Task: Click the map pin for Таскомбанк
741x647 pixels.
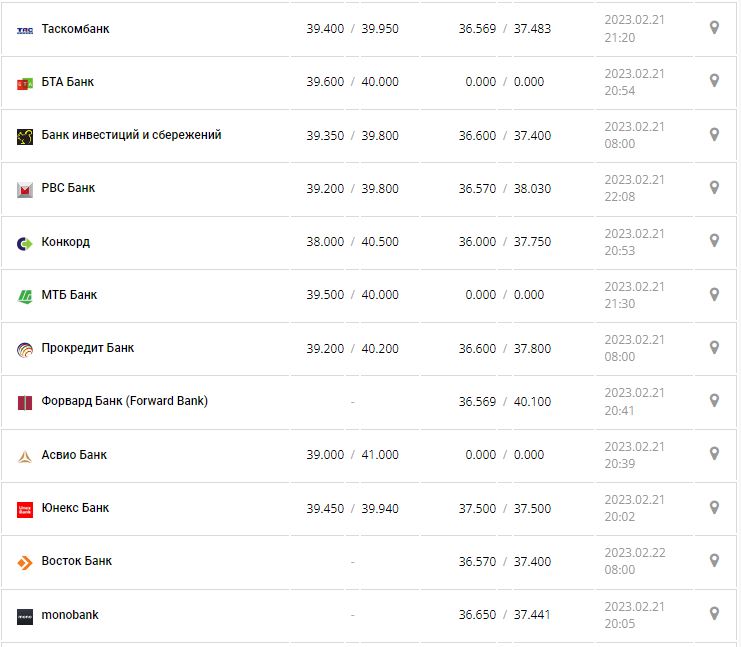Action: click(x=714, y=28)
